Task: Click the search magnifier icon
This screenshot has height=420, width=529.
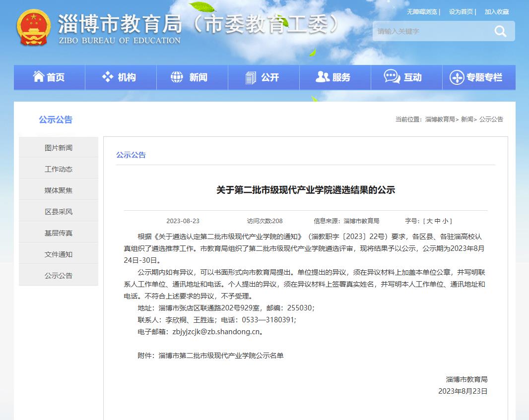Action: click(x=500, y=32)
